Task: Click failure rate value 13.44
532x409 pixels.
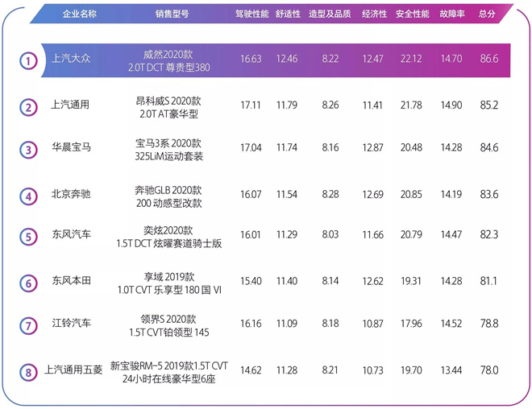Action: 451,370
